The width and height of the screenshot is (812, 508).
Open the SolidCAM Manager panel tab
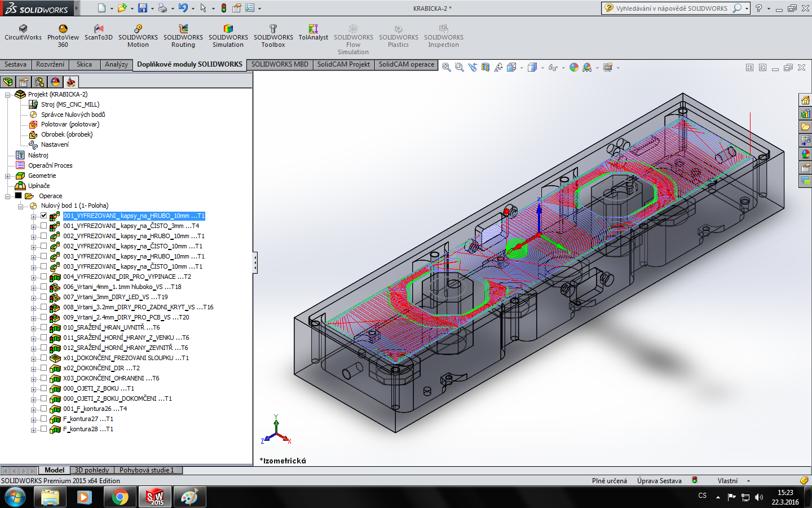71,82
